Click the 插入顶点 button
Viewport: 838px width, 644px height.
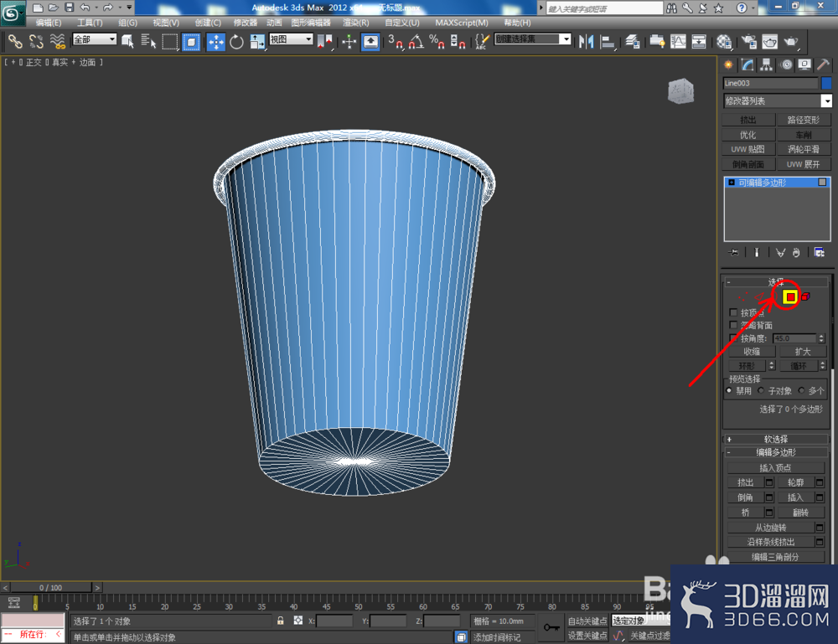(775, 468)
